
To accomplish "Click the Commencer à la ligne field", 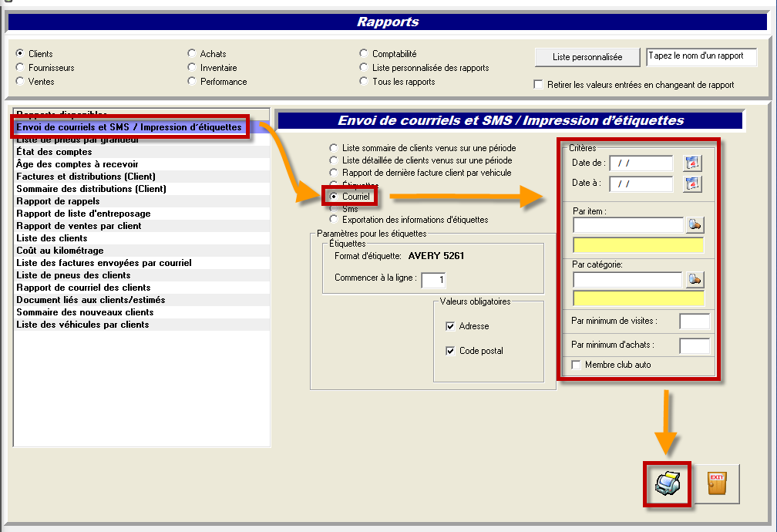I will pos(433,280).
